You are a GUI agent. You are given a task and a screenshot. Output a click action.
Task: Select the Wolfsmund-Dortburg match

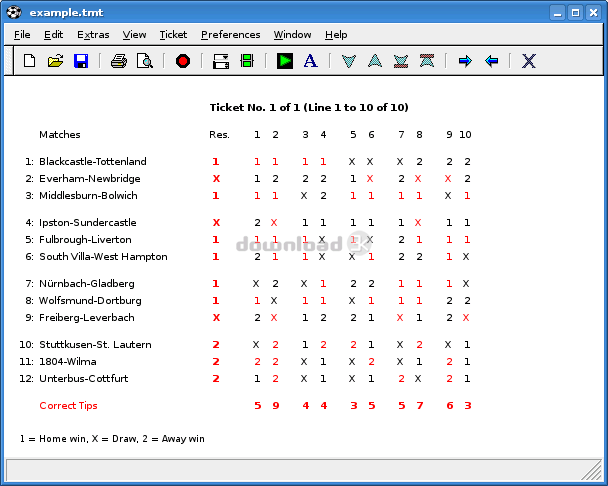[90, 301]
